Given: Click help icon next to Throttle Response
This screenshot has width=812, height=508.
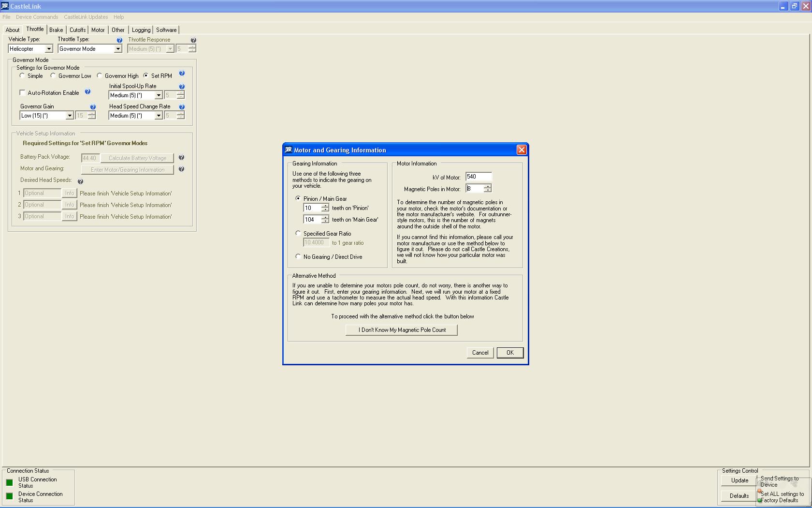Looking at the screenshot, I should [x=193, y=40].
